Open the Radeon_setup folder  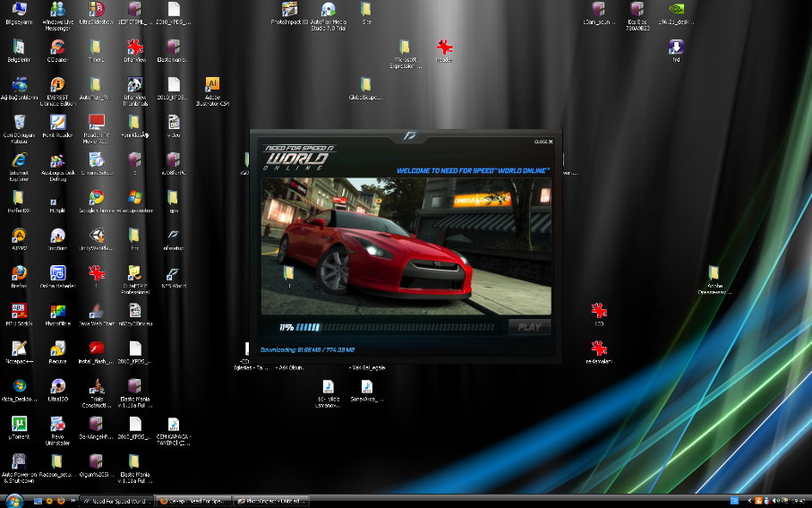tap(57, 465)
